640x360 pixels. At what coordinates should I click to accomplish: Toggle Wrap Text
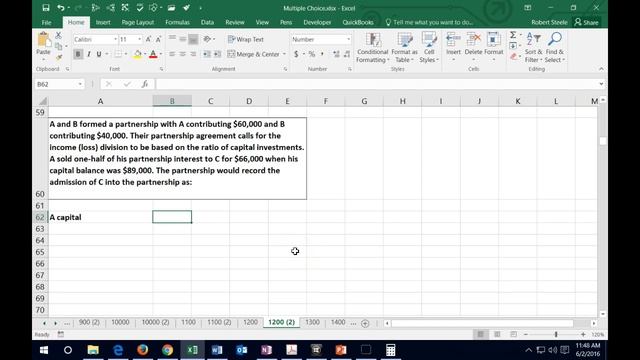246,39
